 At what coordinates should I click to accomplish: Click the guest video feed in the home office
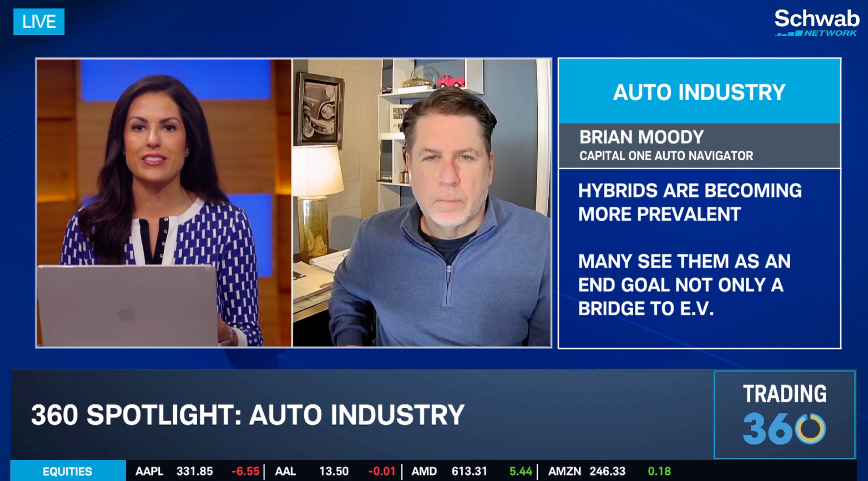(x=422, y=203)
